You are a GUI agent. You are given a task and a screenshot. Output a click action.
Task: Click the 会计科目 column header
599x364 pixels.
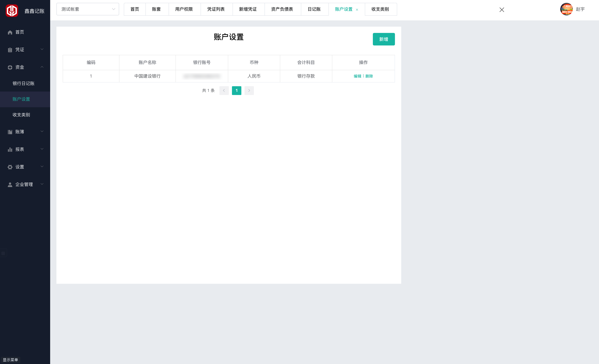(306, 63)
